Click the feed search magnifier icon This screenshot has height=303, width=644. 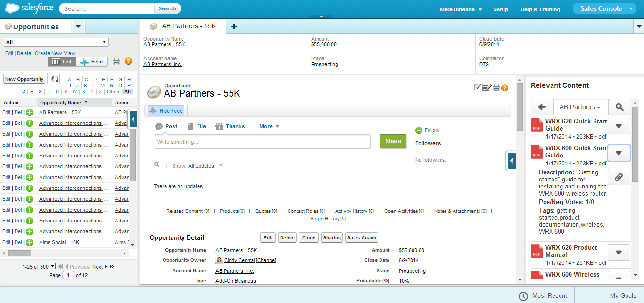coord(157,165)
